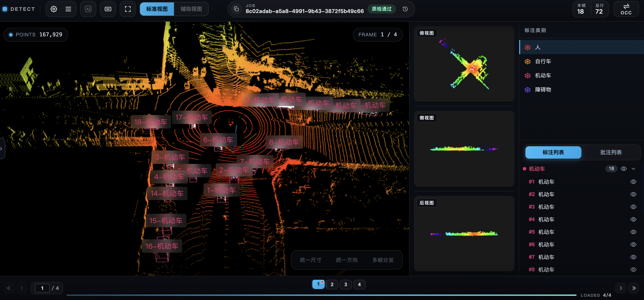Switch to 标准视图 tab
The height and width of the screenshot is (300, 644).
pyautogui.click(x=157, y=9)
